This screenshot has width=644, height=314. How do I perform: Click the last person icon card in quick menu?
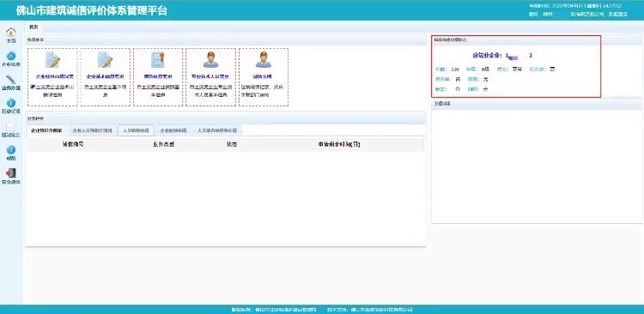[264, 60]
